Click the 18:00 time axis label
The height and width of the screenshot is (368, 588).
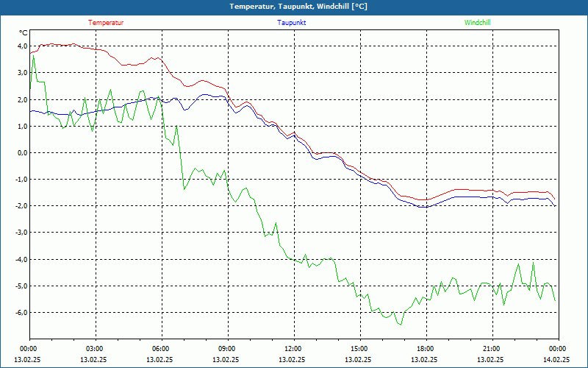pos(425,349)
